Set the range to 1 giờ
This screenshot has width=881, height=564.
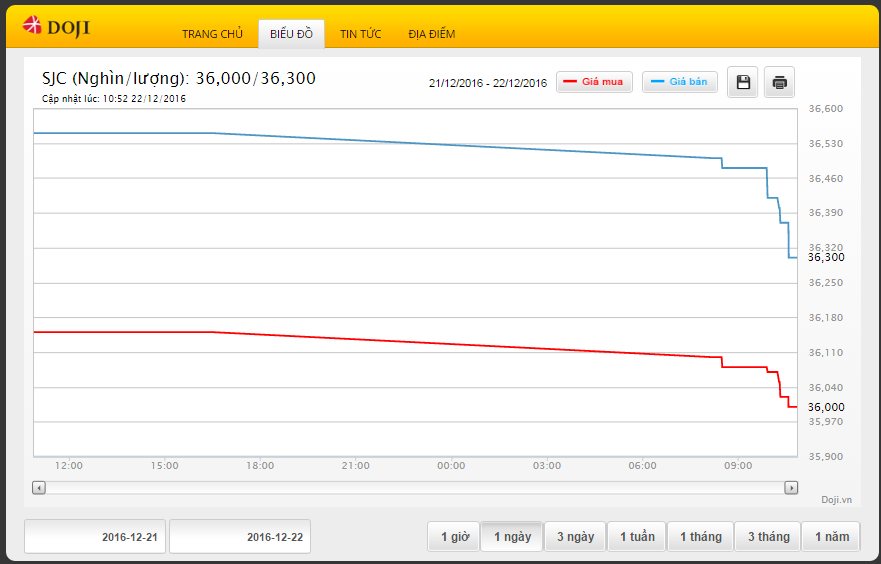(x=454, y=536)
